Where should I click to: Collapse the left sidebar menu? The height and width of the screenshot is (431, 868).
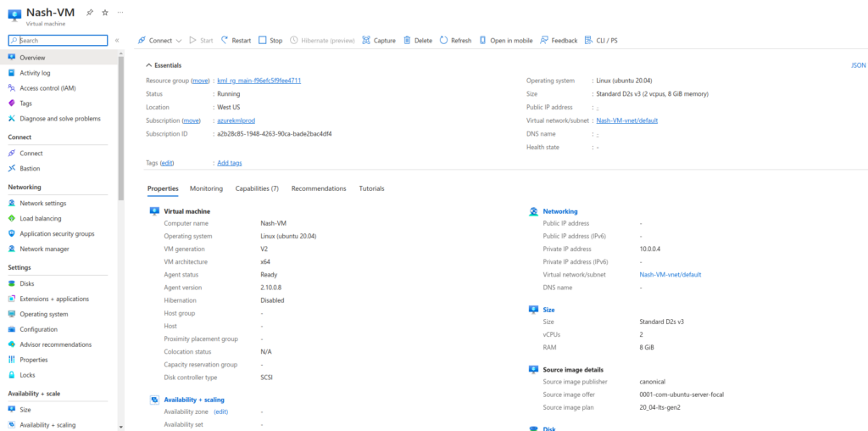pyautogui.click(x=117, y=40)
